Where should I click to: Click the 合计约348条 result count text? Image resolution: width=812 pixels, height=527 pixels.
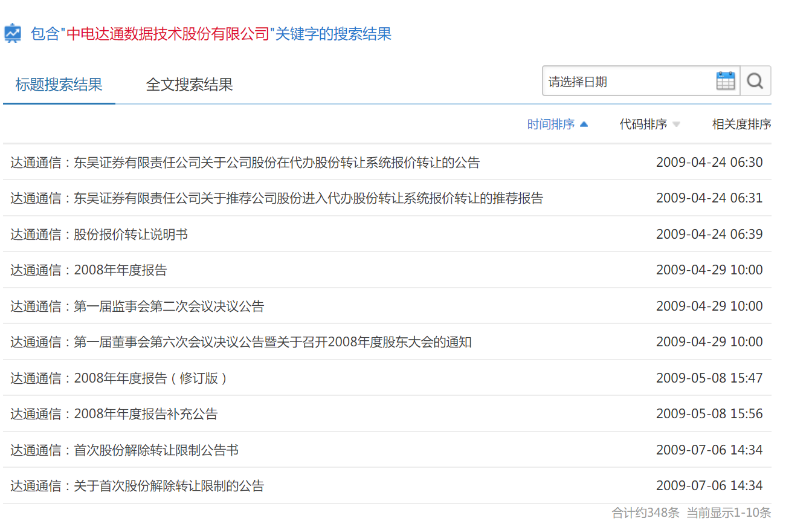[x=646, y=512]
